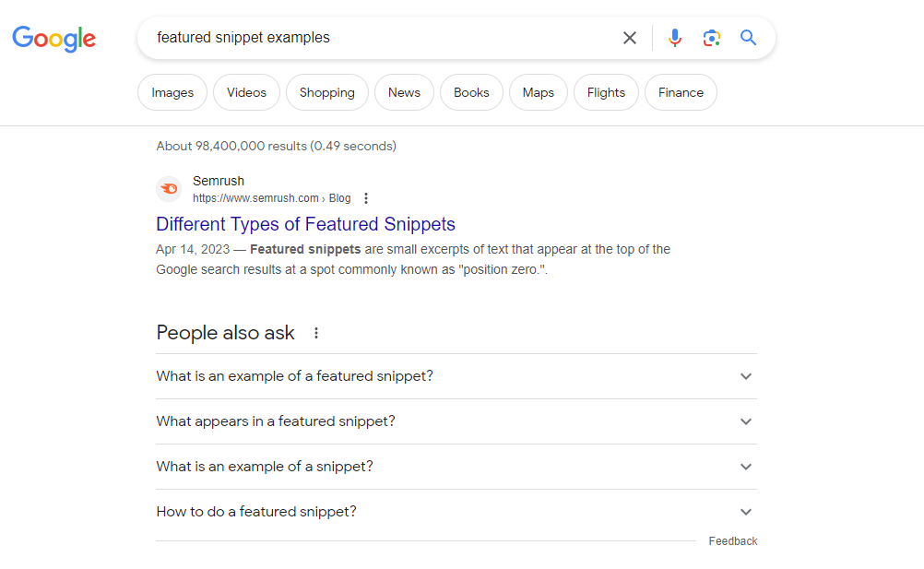Clear the search query with the X icon
This screenshot has width=924, height=569.
[630, 38]
